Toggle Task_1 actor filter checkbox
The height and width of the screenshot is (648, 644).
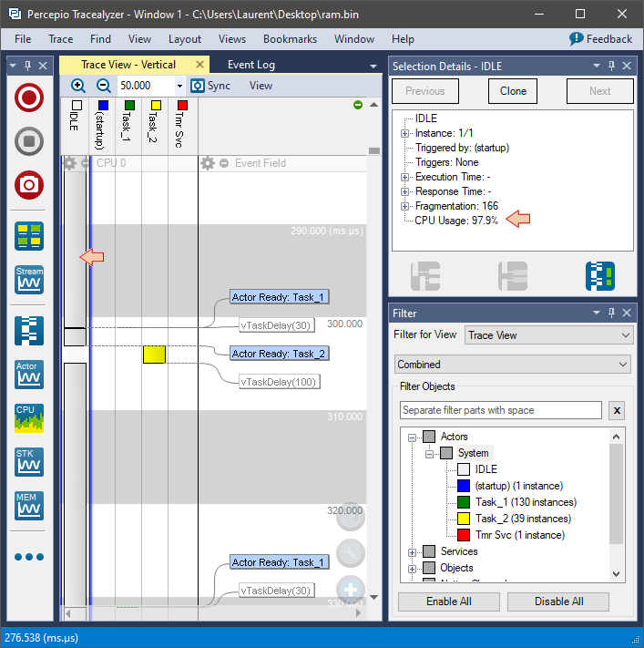464,502
